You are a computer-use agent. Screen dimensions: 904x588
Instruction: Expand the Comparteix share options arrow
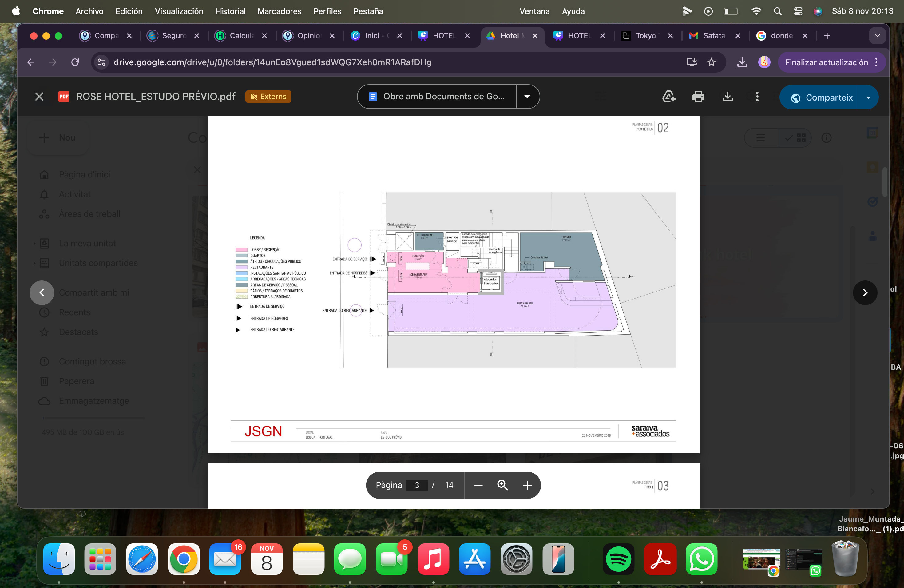868,97
